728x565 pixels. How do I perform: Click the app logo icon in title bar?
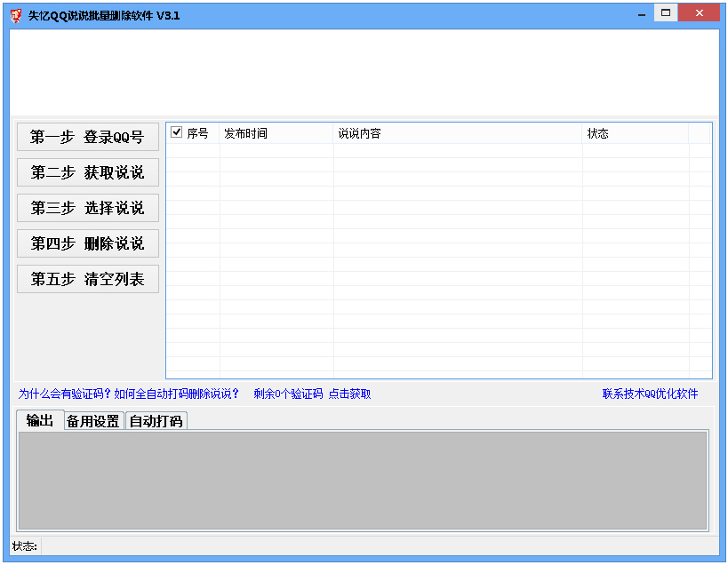[x=16, y=15]
